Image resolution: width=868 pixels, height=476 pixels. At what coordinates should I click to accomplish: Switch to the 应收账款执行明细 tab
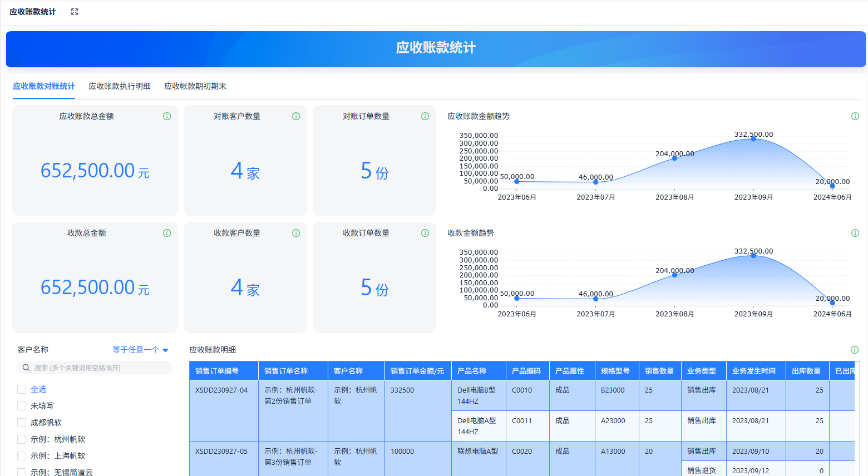coord(119,86)
